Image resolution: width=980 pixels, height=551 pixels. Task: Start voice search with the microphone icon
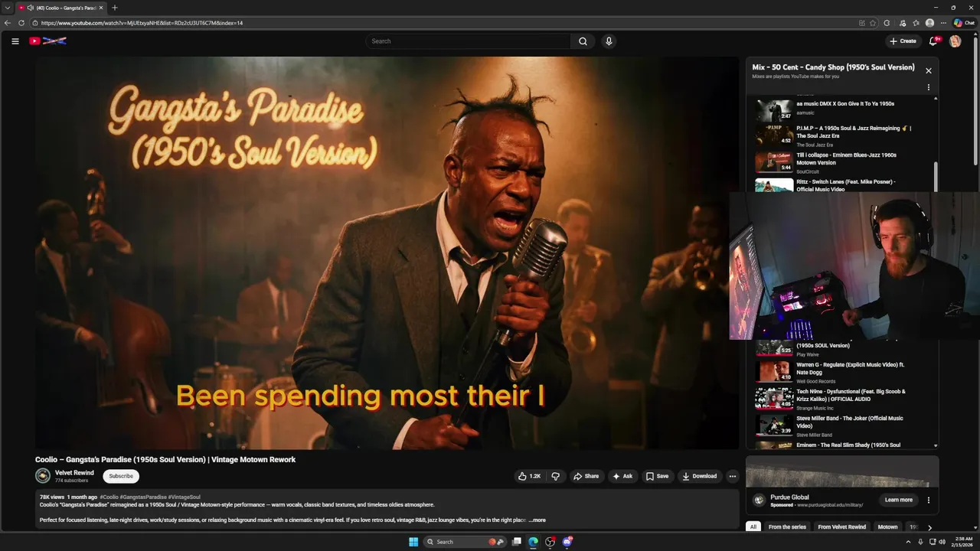point(609,41)
